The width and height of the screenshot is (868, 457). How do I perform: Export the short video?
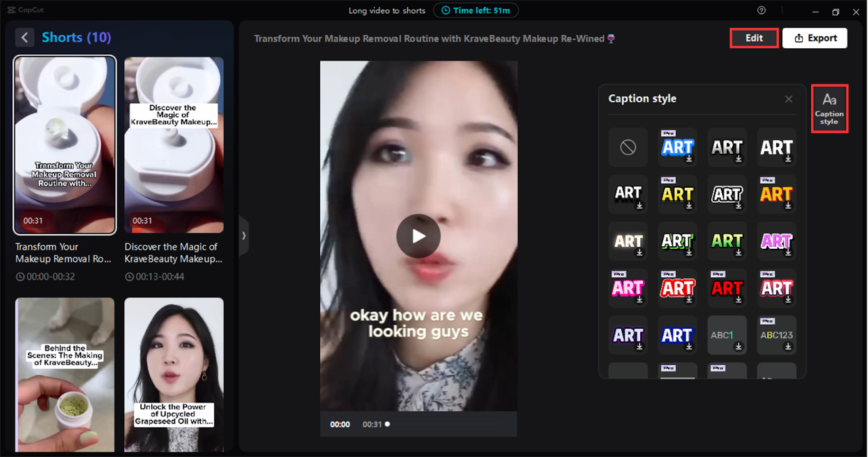pyautogui.click(x=815, y=38)
